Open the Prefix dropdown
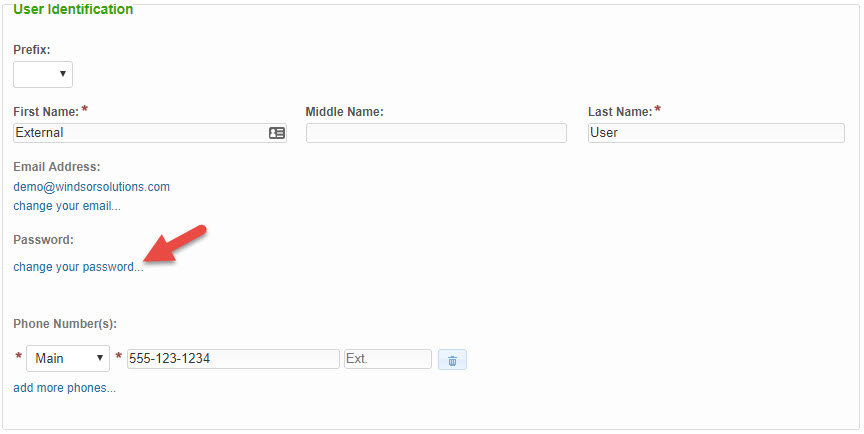Image resolution: width=864 pixels, height=434 pixels. tap(43, 74)
